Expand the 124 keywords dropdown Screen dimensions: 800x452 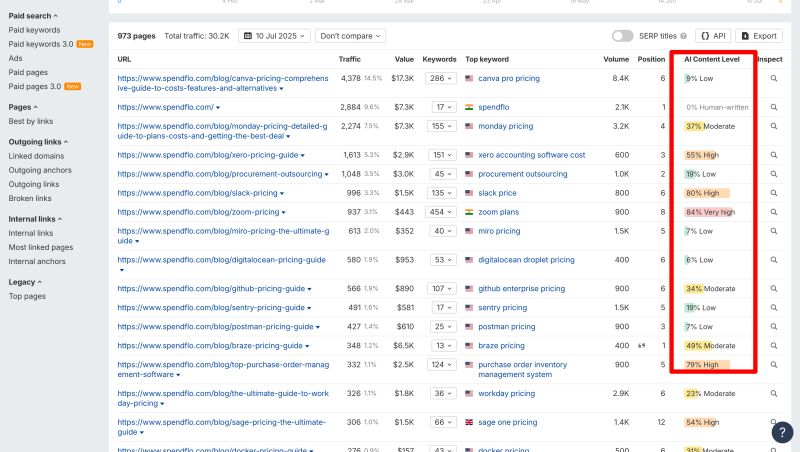click(442, 365)
